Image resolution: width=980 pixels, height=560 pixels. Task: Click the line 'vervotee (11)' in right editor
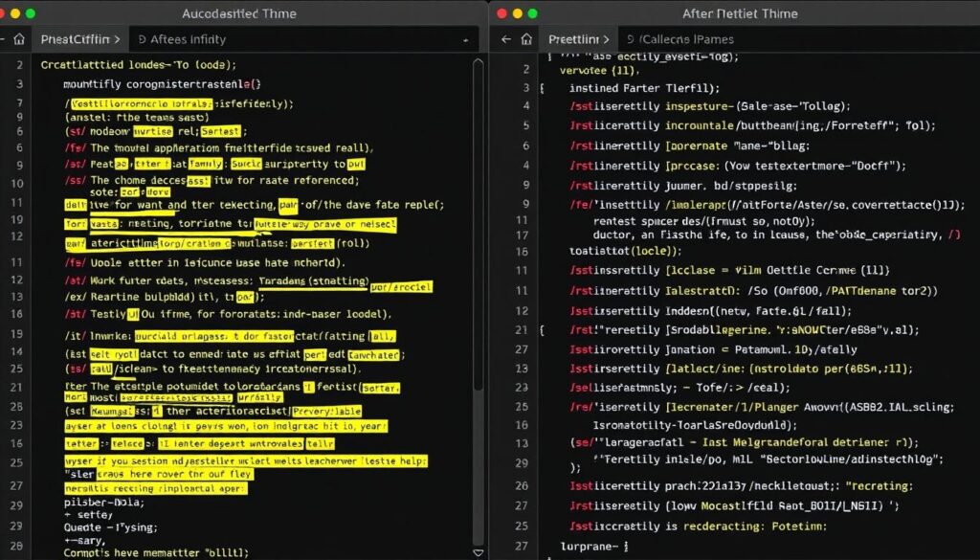[x=599, y=71]
